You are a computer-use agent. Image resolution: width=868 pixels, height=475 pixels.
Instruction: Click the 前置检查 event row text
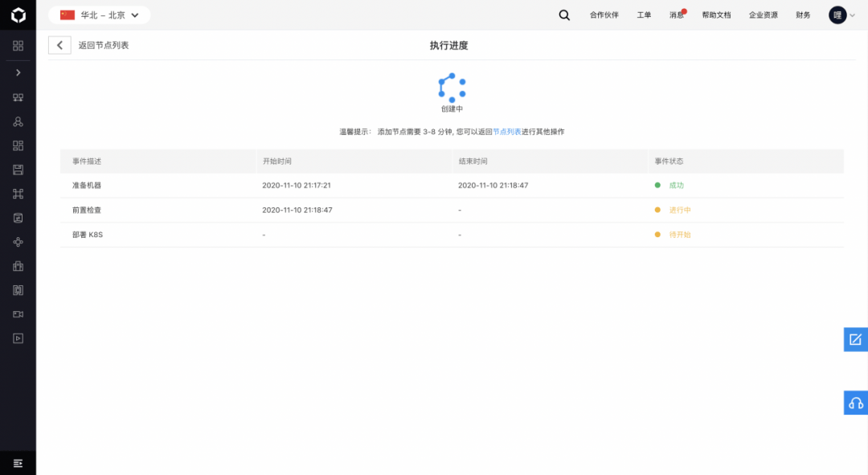(87, 210)
